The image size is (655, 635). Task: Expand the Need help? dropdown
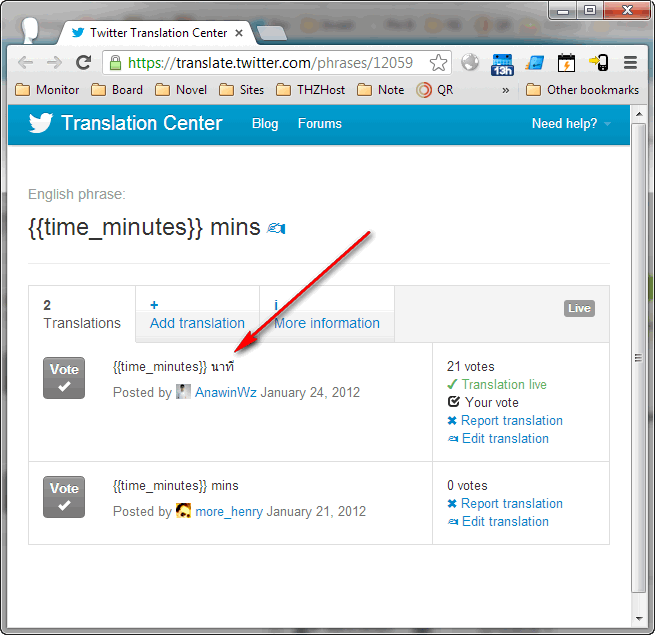(571, 123)
